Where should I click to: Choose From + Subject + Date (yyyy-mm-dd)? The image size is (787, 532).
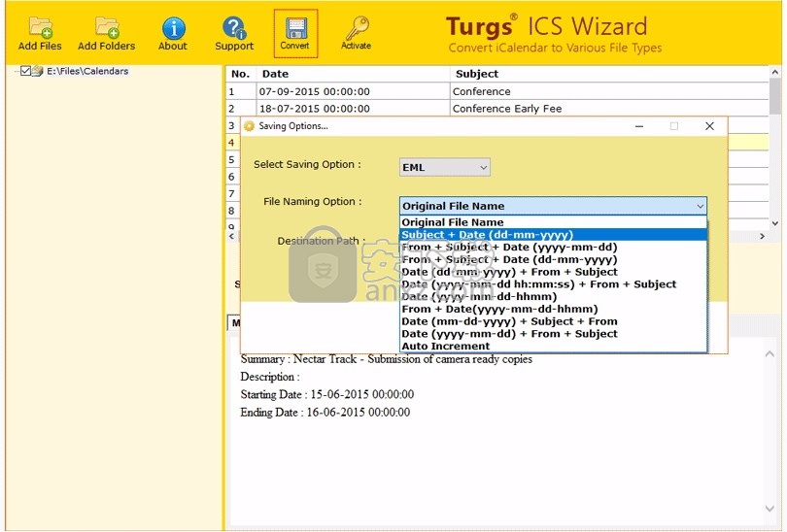(553, 248)
